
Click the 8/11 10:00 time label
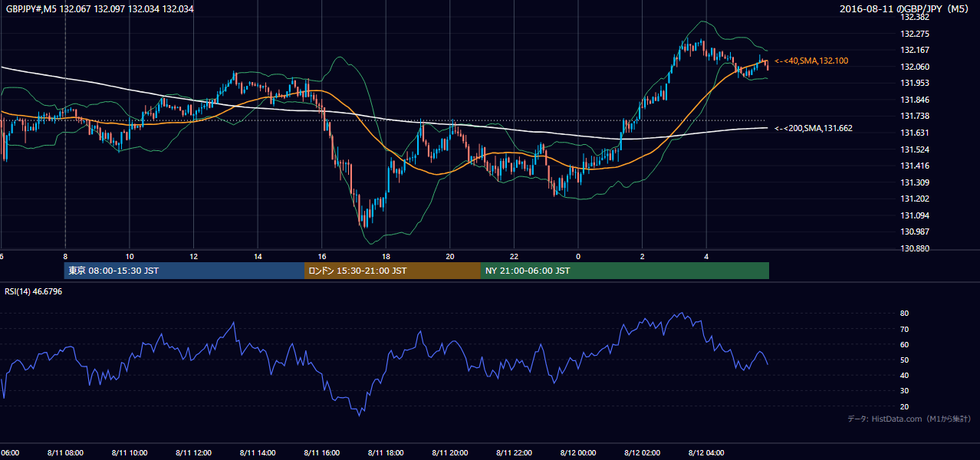[x=130, y=452]
